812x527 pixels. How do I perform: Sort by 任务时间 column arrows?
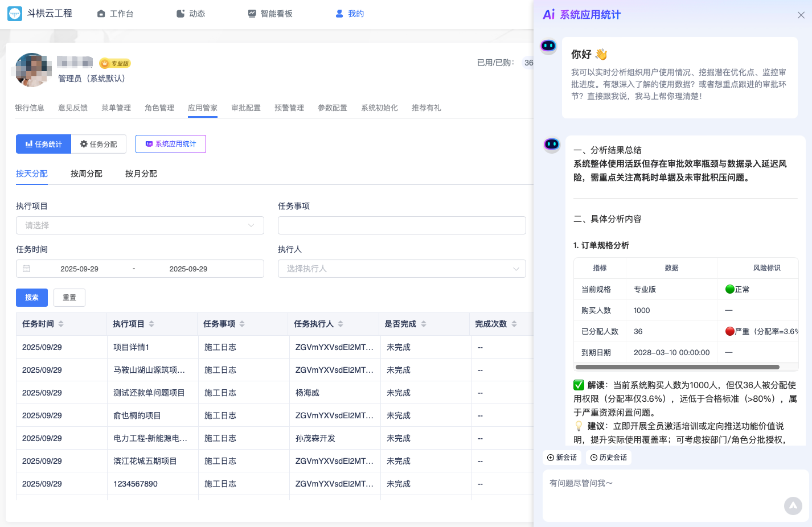click(61, 324)
